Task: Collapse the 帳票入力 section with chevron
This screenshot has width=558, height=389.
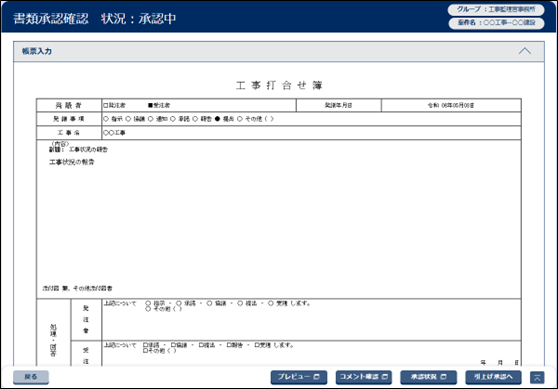Action: point(525,51)
